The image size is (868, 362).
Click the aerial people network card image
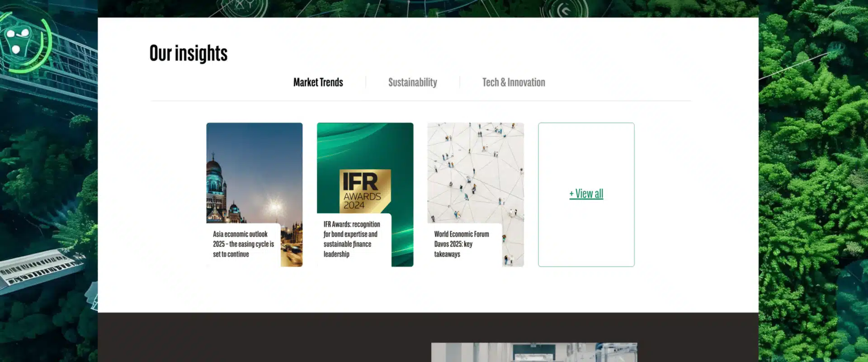pos(476,172)
